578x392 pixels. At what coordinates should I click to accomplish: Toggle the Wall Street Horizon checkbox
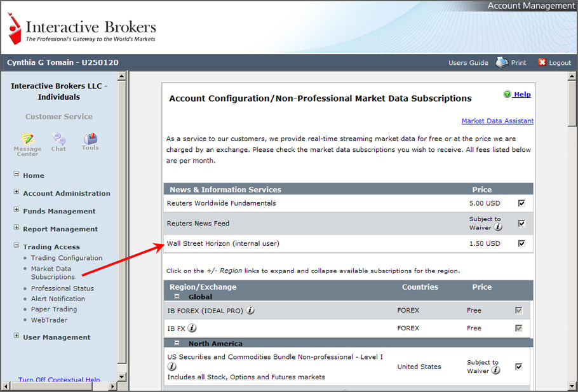point(521,243)
